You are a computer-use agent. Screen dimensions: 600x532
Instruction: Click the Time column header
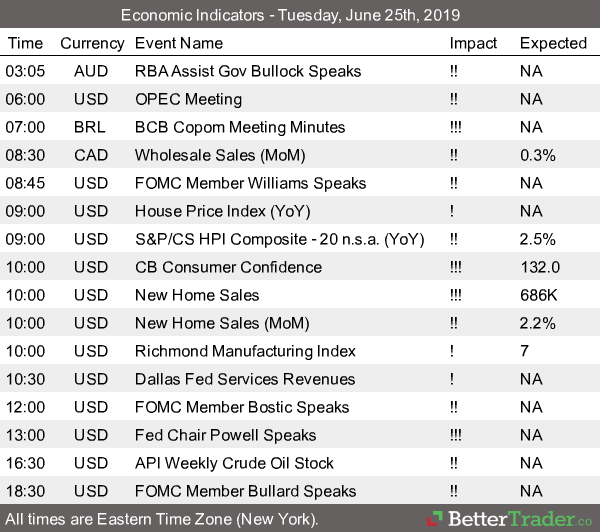click(x=25, y=43)
